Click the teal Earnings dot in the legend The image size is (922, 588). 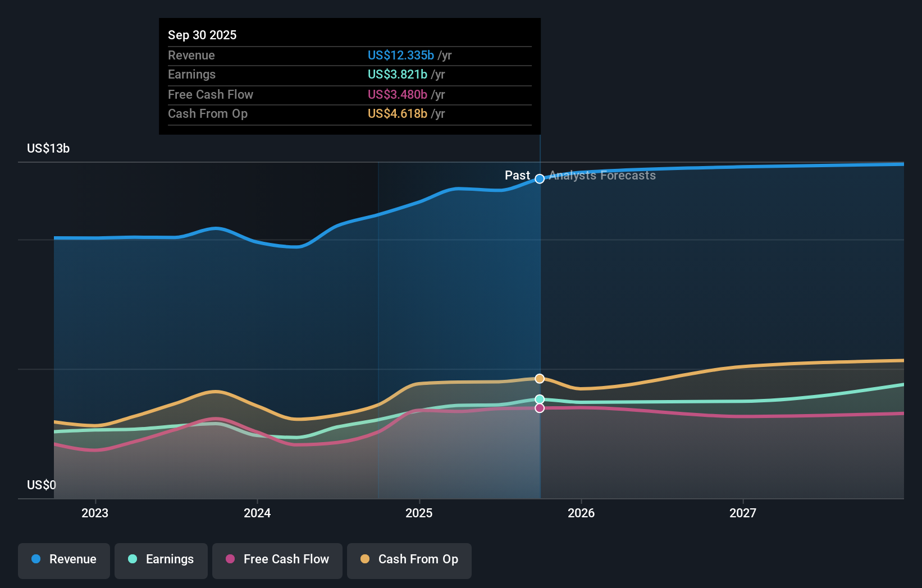132,559
